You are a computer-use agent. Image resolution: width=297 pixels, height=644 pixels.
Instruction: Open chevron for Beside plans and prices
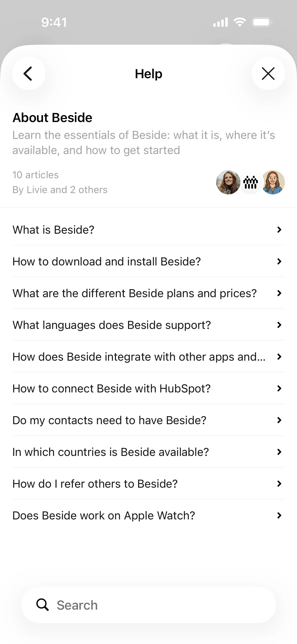(279, 293)
